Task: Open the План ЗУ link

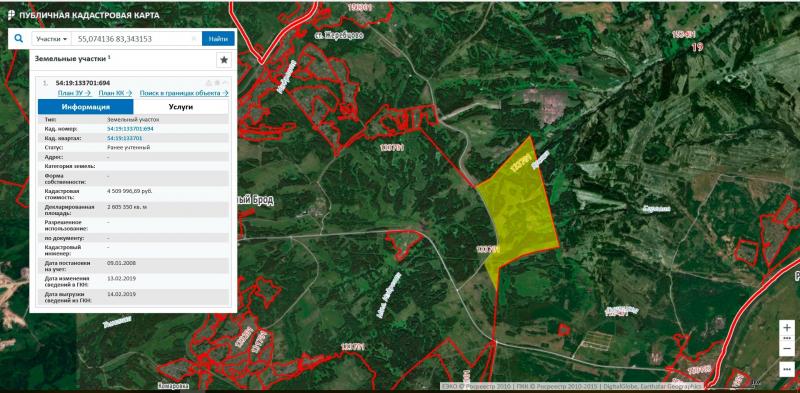Action: [x=74, y=93]
